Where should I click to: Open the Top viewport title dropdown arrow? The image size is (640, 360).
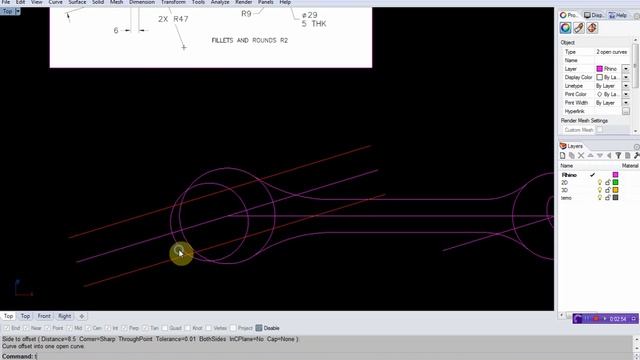point(18,11)
